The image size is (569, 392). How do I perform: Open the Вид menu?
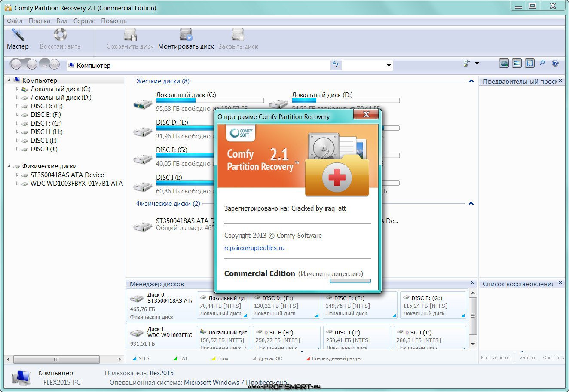point(62,21)
